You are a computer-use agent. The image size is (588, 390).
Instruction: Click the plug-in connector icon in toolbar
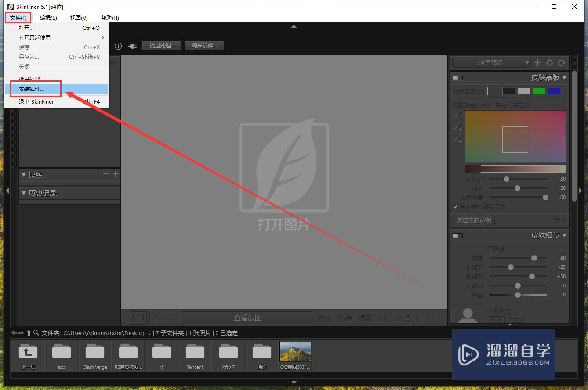coord(132,46)
